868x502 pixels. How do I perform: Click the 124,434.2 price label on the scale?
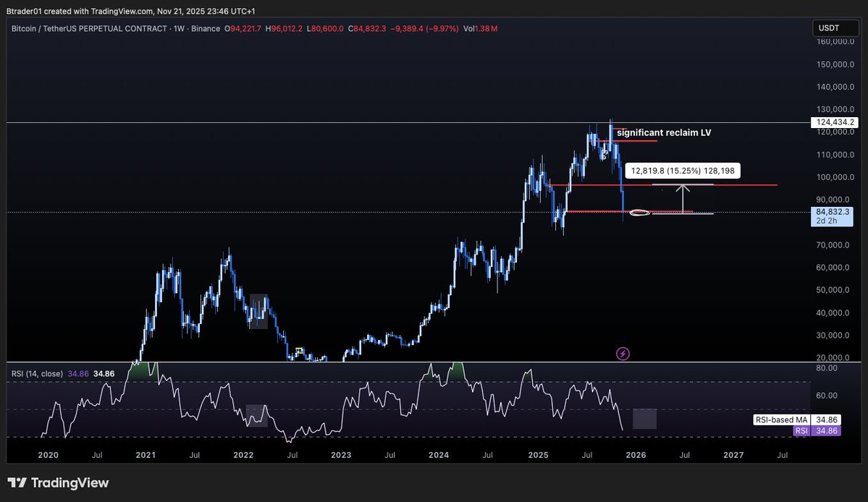(834, 122)
